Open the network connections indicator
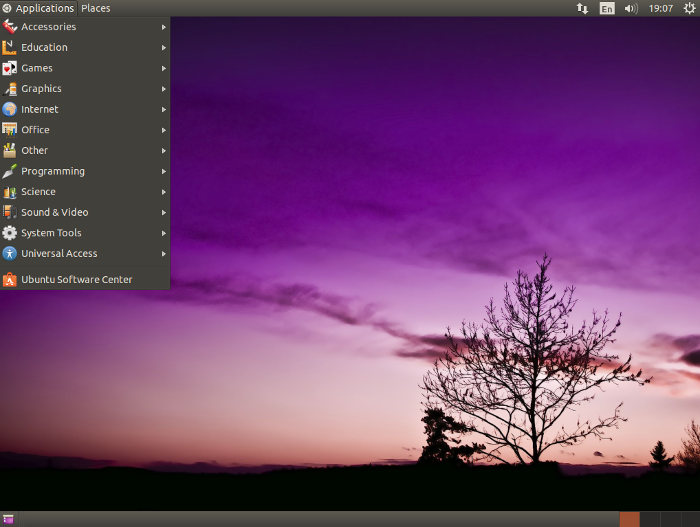The image size is (700, 527). [x=583, y=8]
